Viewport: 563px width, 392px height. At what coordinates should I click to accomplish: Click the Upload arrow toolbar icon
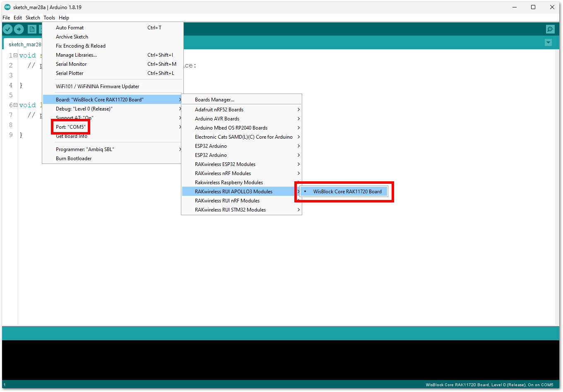click(x=19, y=29)
